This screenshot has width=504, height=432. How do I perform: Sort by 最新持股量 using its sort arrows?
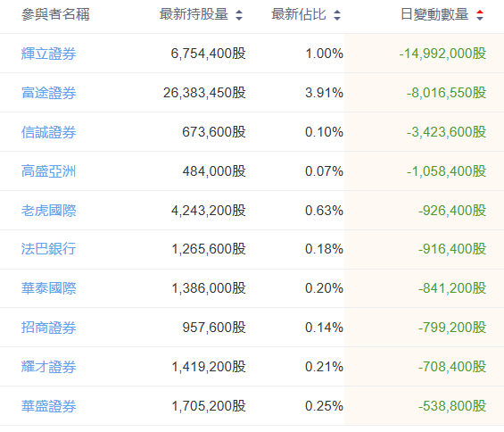click(x=239, y=15)
